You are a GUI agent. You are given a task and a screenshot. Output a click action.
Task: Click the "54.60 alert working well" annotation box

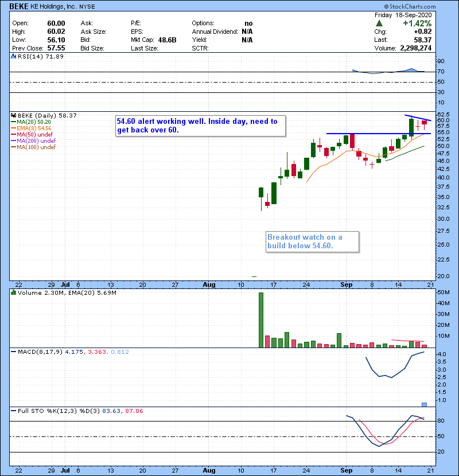[200, 126]
